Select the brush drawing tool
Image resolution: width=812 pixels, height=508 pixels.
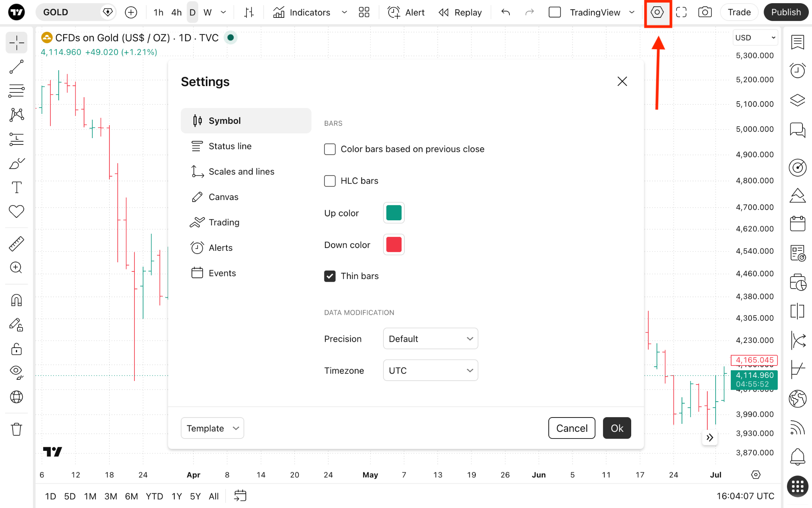pyautogui.click(x=17, y=163)
